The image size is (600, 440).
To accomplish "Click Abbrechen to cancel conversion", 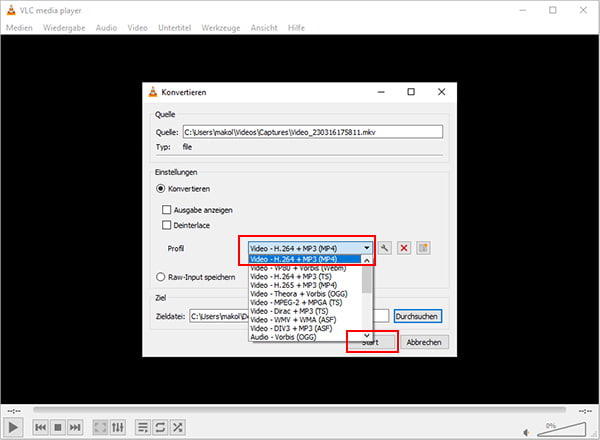I will point(424,342).
